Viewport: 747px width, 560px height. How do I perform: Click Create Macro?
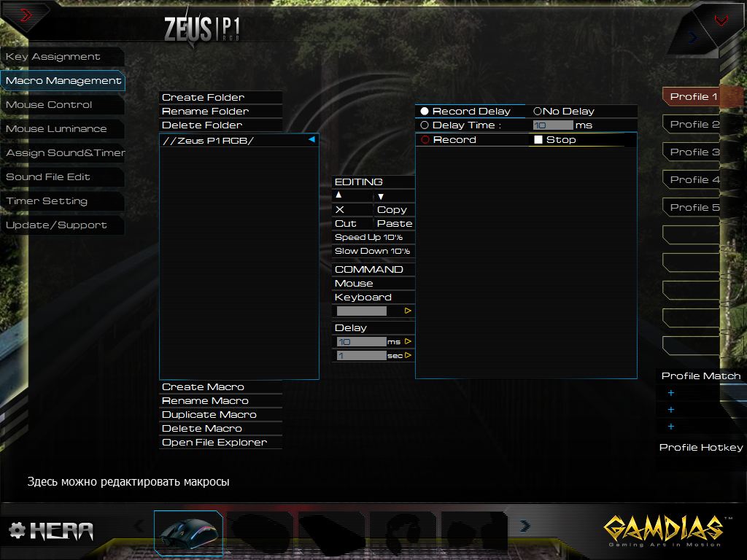220,387
